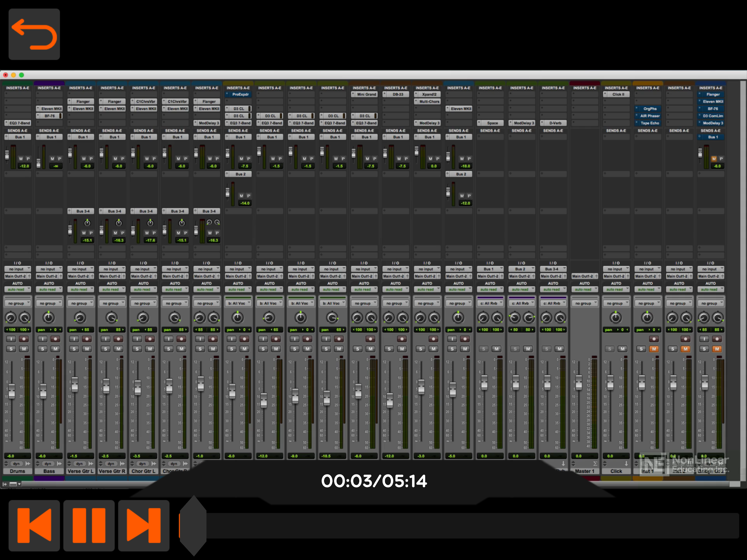Screen dimensions: 747x560
Task: Record-enable the Drums track
Action: click(x=24, y=339)
